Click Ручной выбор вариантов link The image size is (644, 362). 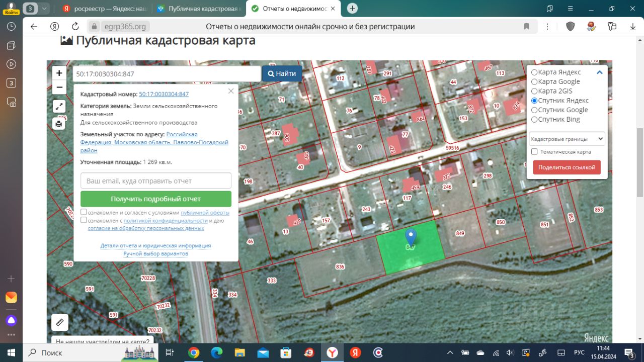(x=156, y=254)
